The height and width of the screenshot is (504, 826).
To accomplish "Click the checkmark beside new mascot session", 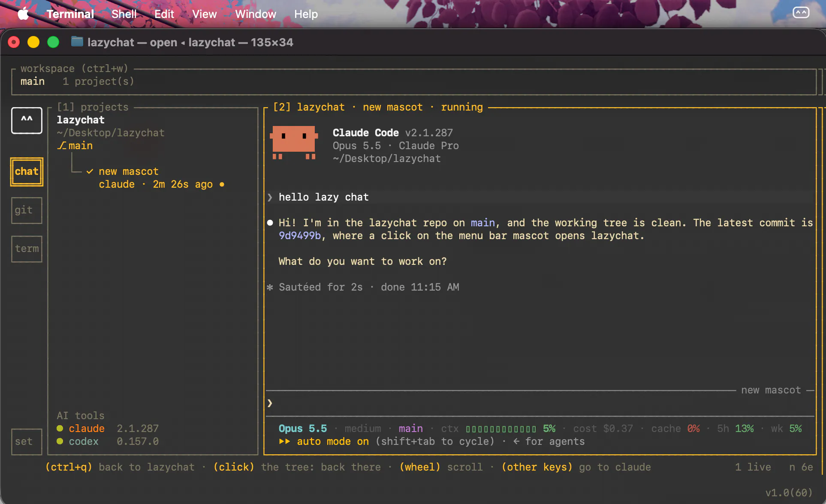I will click(90, 171).
